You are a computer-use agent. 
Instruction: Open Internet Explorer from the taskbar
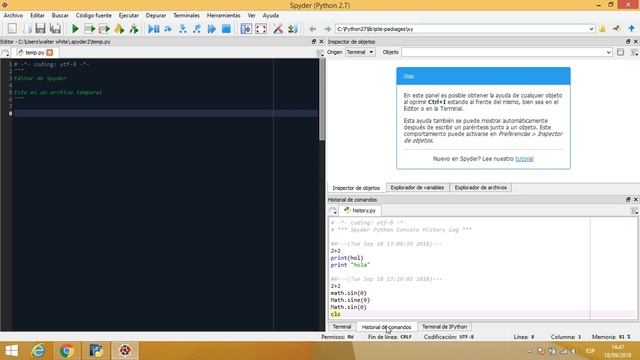39,351
